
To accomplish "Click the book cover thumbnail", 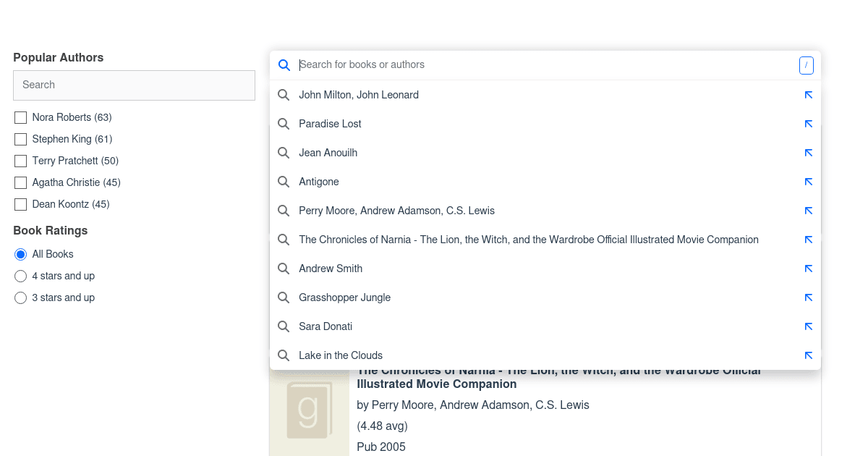I will click(310, 413).
